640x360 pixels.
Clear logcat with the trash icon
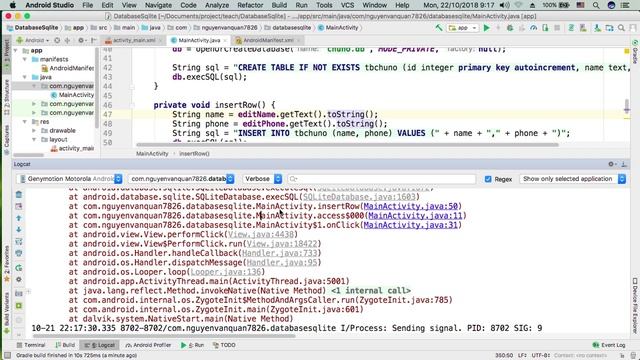tap(19, 195)
